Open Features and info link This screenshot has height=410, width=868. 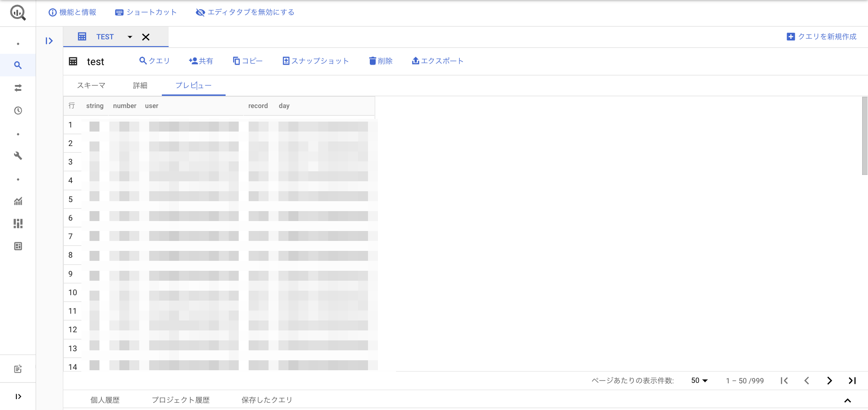click(x=72, y=12)
